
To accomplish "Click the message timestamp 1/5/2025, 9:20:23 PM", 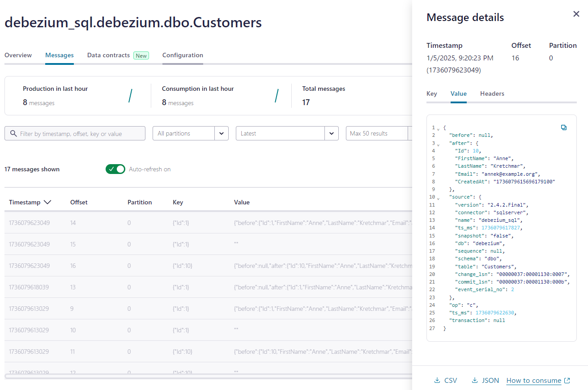I will tap(460, 58).
